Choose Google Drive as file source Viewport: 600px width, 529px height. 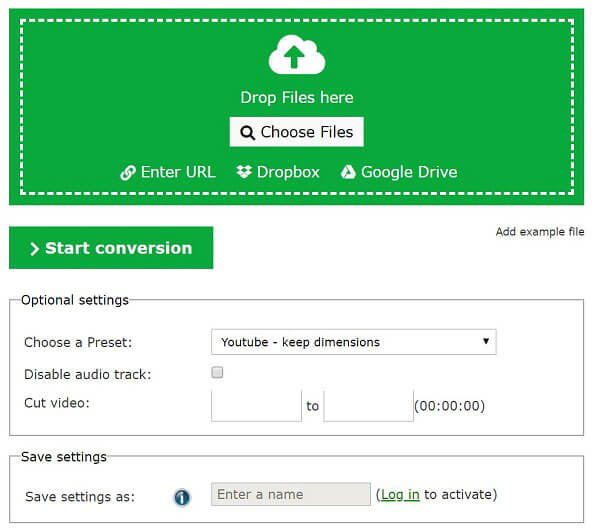tap(399, 172)
